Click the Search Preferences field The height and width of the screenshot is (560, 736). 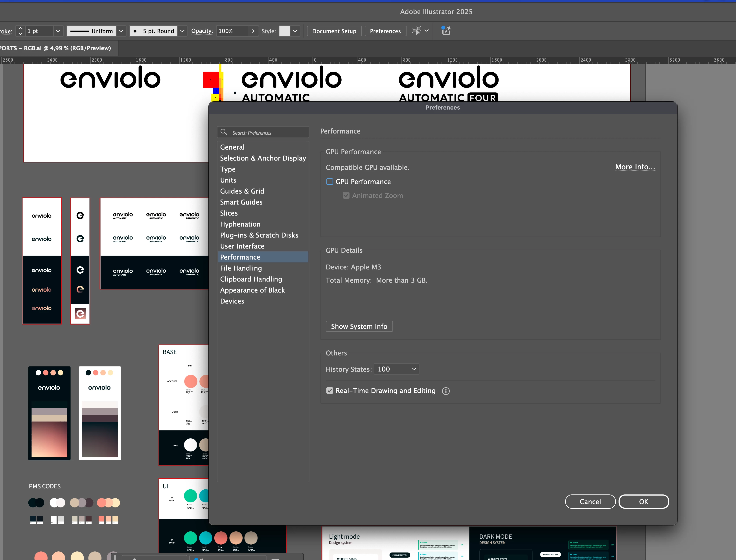[267, 132]
